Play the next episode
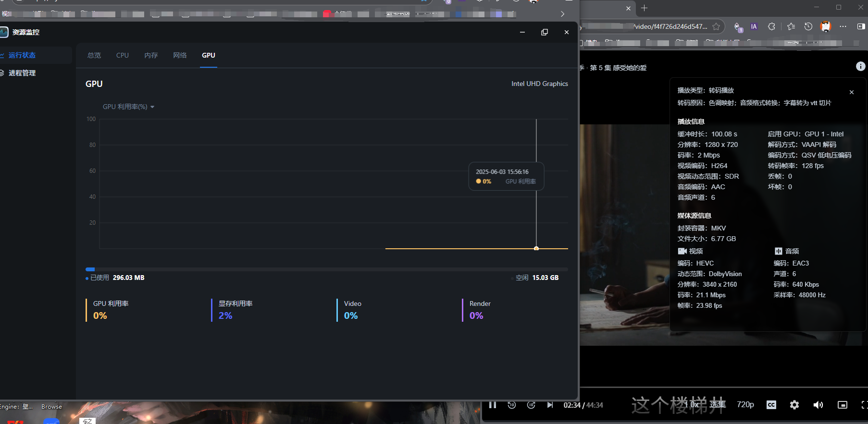Screen dimensions: 868x424 (550, 405)
